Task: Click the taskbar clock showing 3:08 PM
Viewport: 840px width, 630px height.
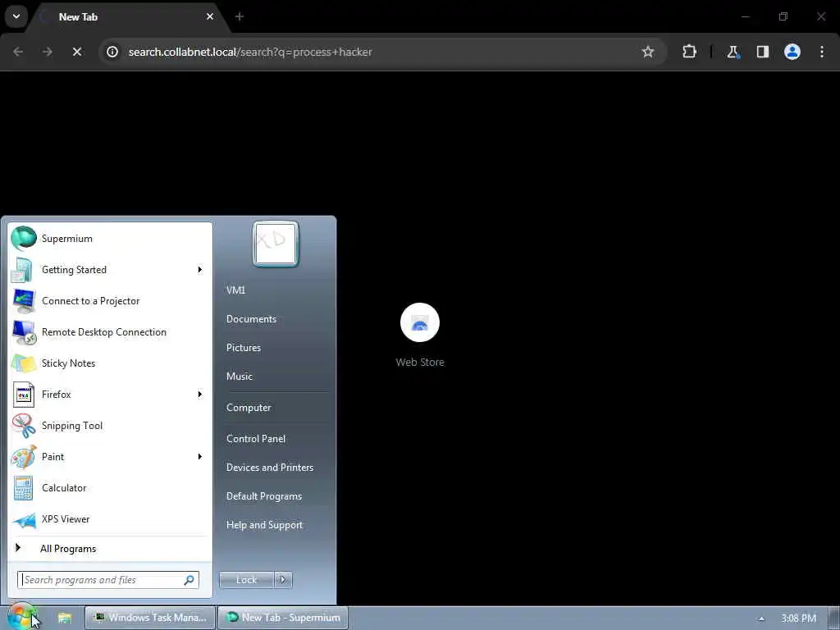Action: pyautogui.click(x=798, y=619)
